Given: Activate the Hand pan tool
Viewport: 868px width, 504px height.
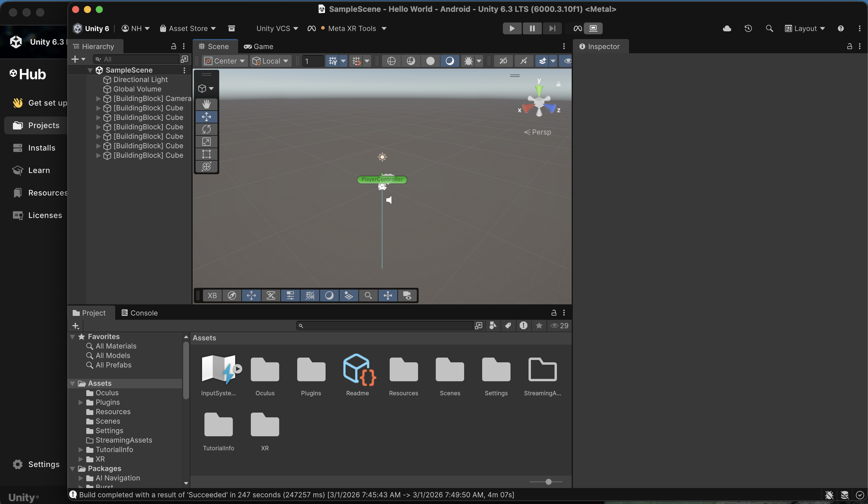Looking at the screenshot, I should tap(206, 104).
